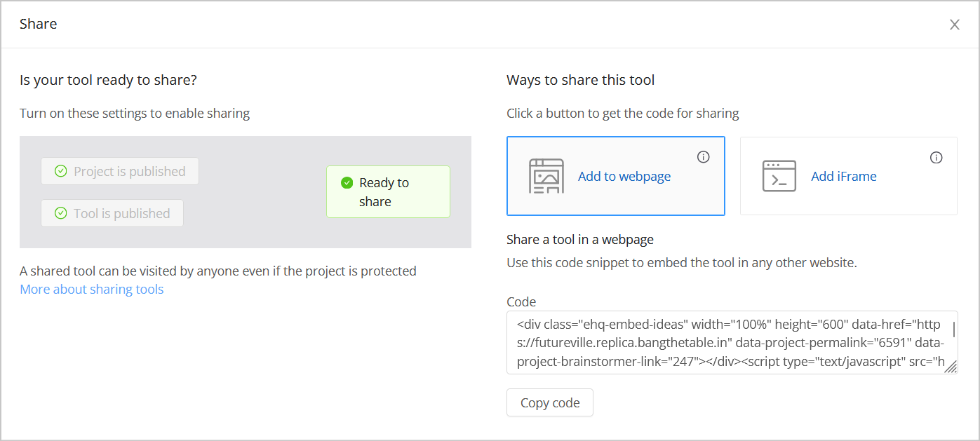Click text Turn on these settings to enable sharing
The height and width of the screenshot is (441, 980).
point(135,113)
